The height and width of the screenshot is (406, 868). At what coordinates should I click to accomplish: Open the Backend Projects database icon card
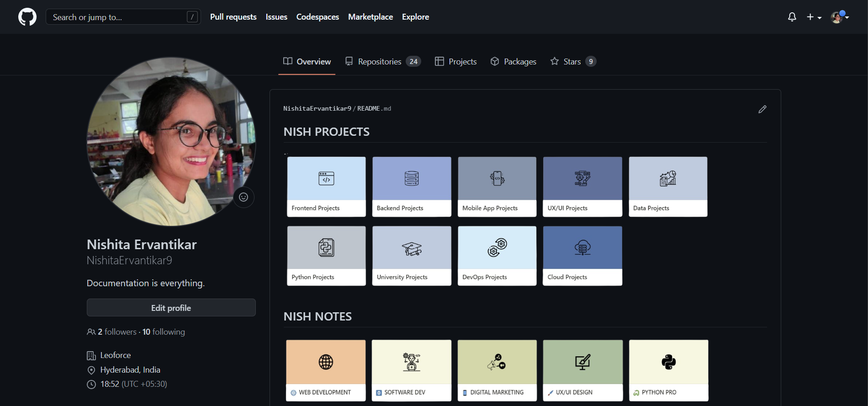(x=412, y=179)
